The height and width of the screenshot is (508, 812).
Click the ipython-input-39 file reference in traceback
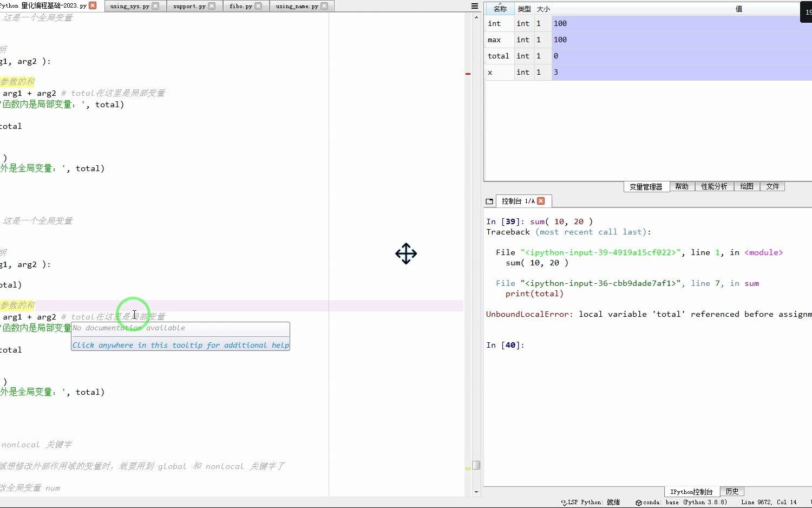point(601,252)
